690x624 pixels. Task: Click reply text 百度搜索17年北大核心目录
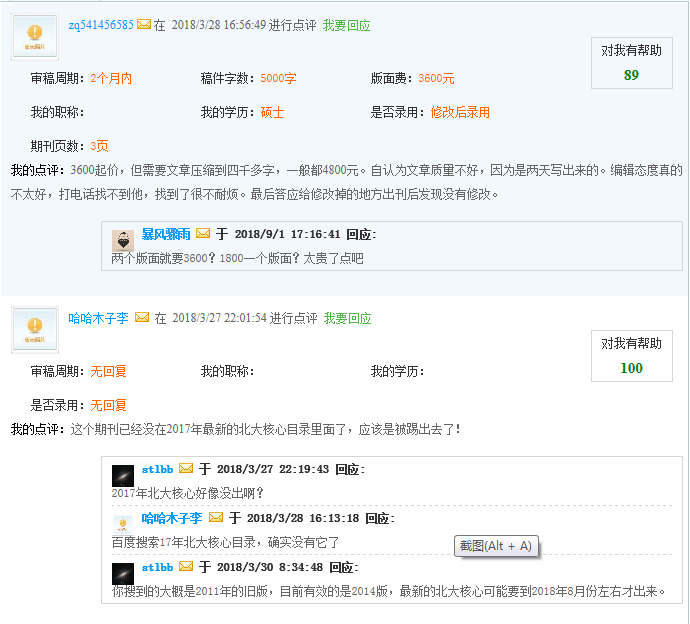pyautogui.click(x=184, y=542)
